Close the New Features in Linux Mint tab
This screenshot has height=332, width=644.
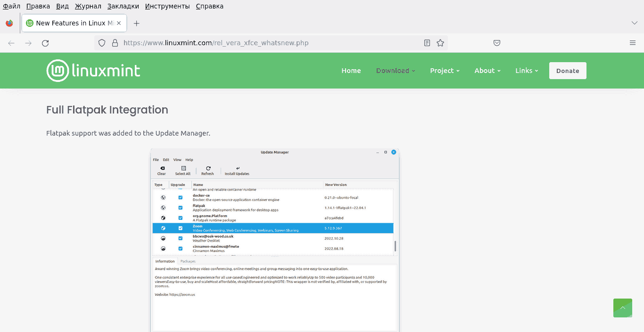119,23
